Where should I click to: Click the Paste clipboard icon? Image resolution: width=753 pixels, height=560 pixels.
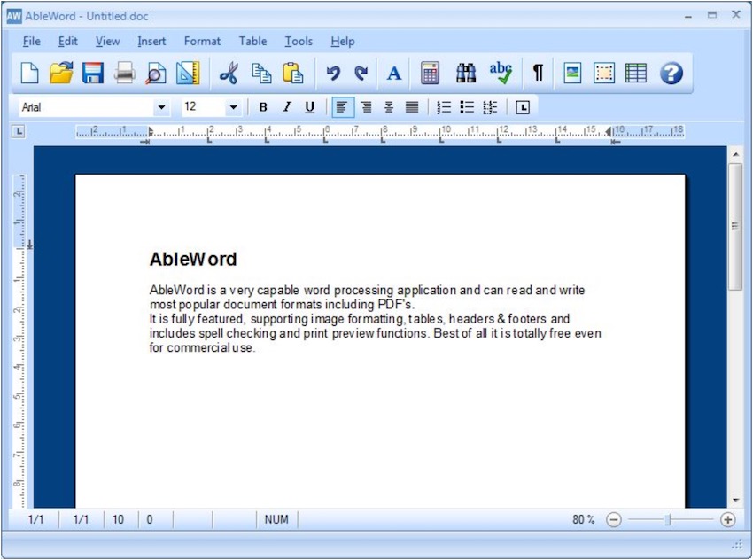click(x=292, y=73)
